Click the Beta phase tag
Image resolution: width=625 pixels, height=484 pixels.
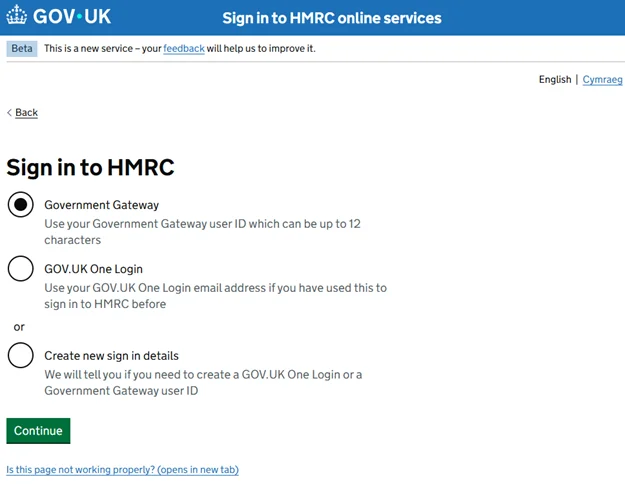(x=22, y=49)
